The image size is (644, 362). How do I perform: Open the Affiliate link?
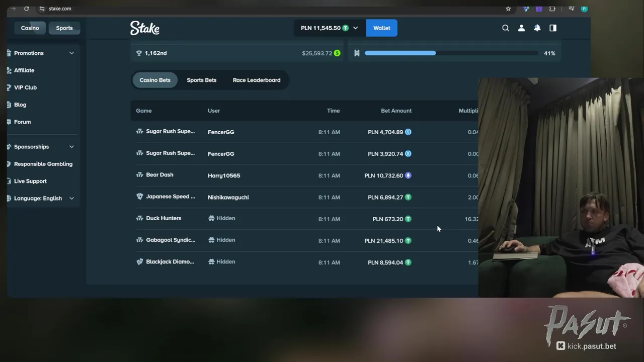(24, 70)
